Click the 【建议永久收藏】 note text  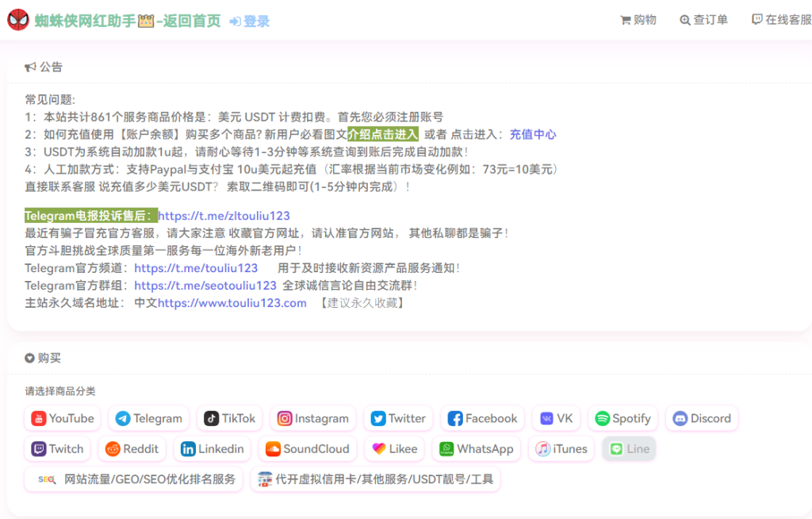pyautogui.click(x=362, y=303)
